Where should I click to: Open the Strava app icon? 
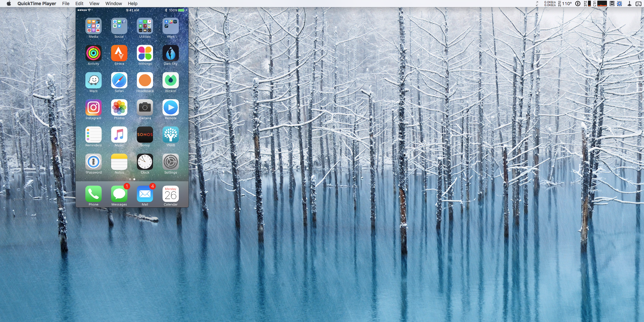click(119, 53)
